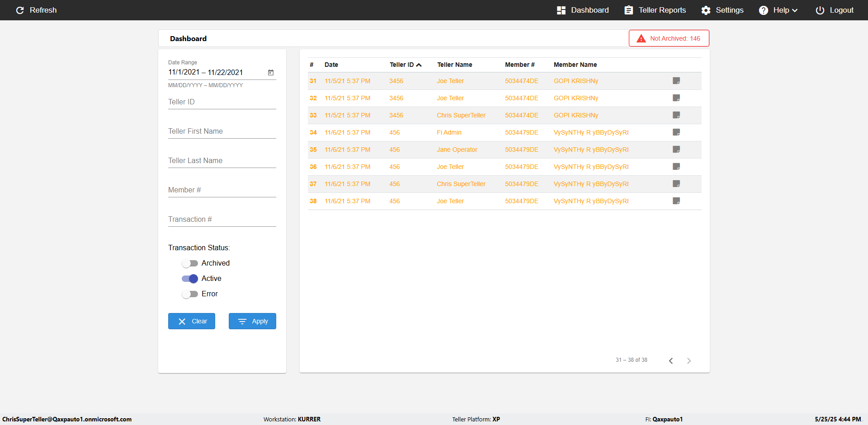Open Teller Reports from the top bar
This screenshot has width=868, height=425.
coord(655,10)
